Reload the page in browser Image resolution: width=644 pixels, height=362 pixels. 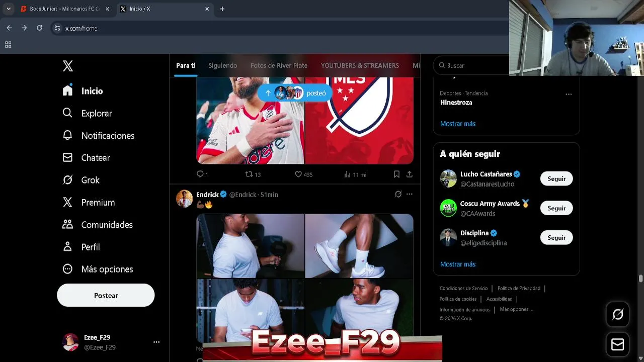click(x=39, y=28)
